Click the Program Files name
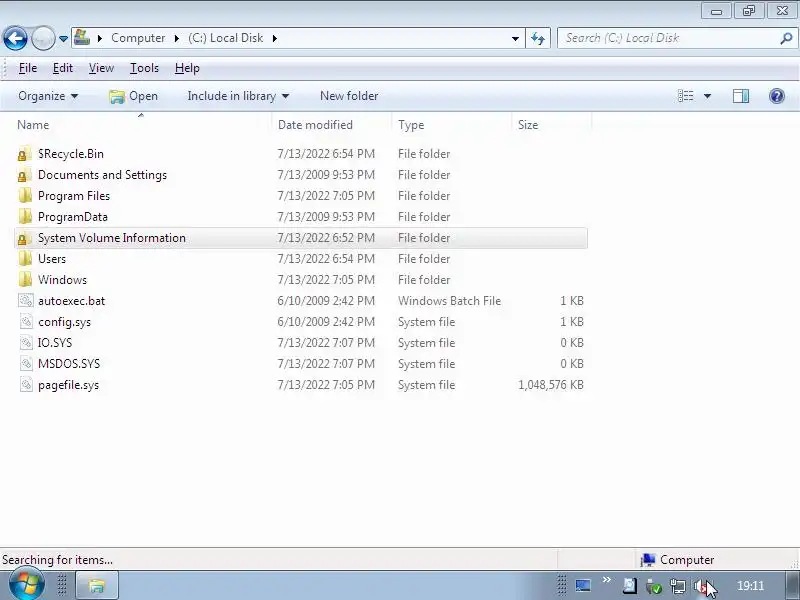Screen dimensions: 800x600 [74, 196]
